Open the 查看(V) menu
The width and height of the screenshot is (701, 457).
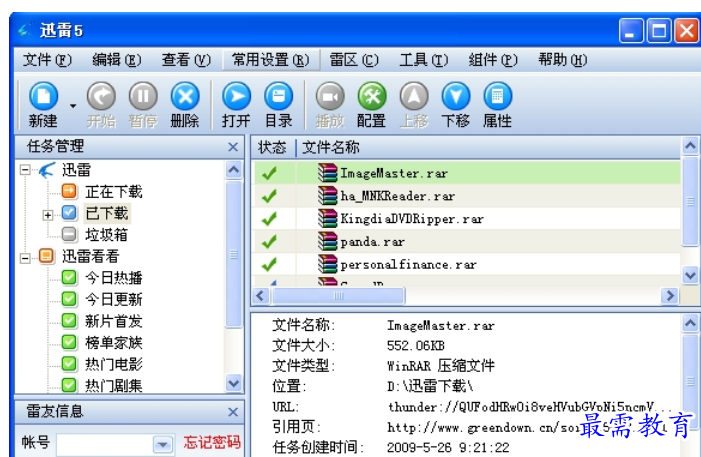186,60
